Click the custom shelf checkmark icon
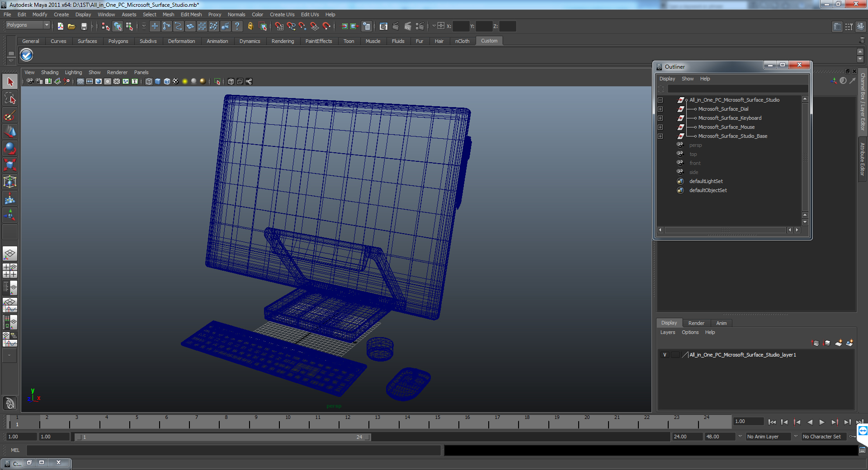 pyautogui.click(x=27, y=55)
